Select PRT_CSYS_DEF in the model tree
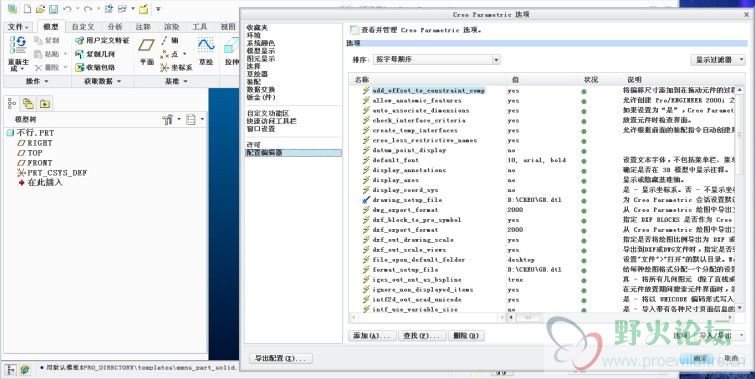This screenshot has width=755, height=379. coord(52,172)
